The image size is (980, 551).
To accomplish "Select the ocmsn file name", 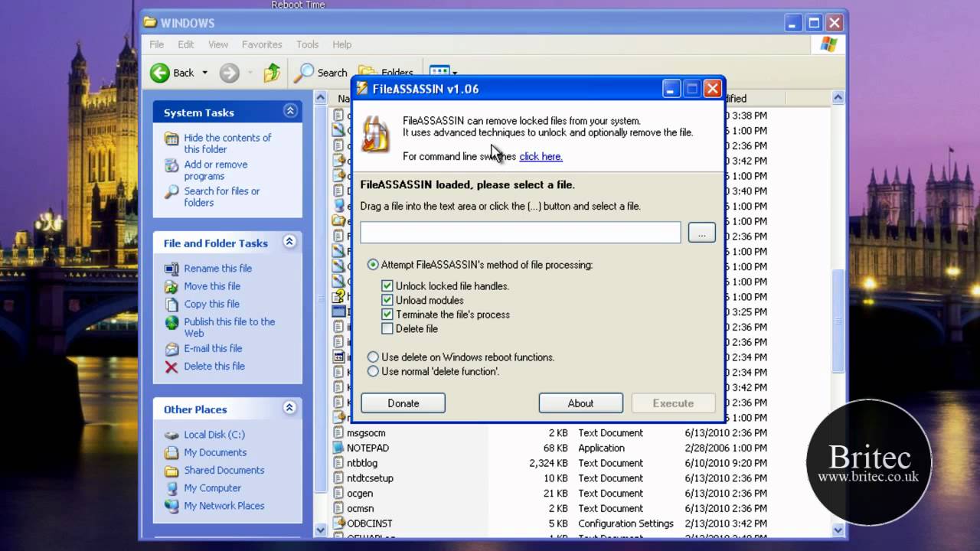I will 361,508.
